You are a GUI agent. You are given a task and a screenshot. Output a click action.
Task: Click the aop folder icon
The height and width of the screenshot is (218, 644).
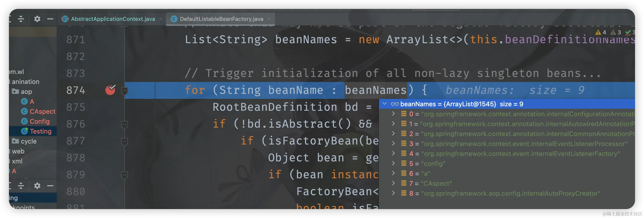15,91
